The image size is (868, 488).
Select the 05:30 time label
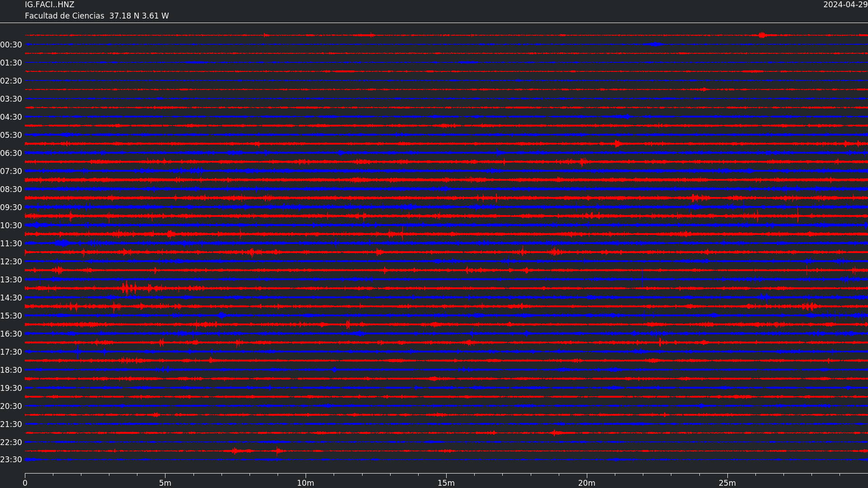(x=11, y=135)
